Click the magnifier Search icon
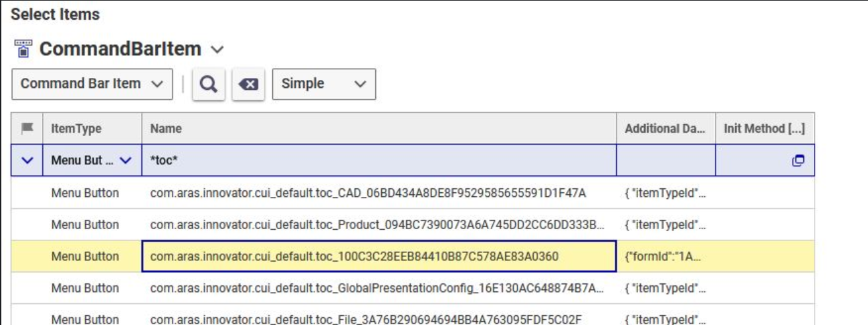The image size is (868, 325). pos(209,85)
